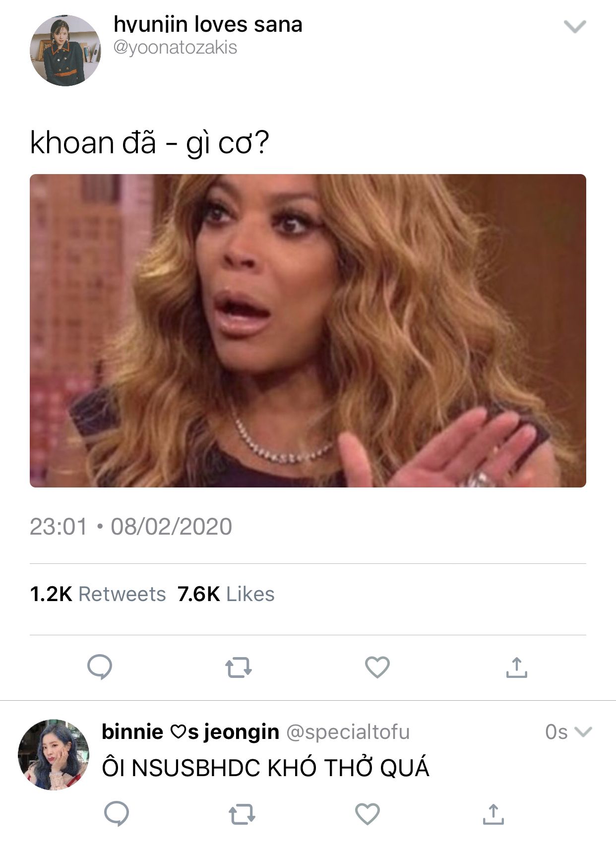Share the main tweet
Screen dimensions: 616x852
click(516, 667)
